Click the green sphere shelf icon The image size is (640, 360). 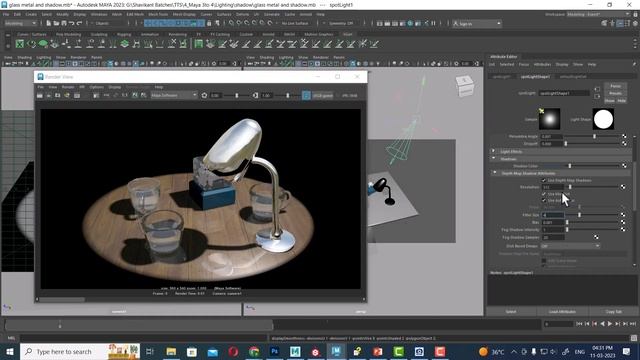[x=43, y=43]
